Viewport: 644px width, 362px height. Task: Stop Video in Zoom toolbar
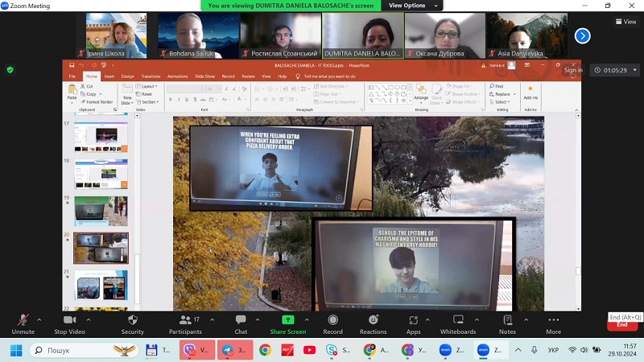point(69,324)
